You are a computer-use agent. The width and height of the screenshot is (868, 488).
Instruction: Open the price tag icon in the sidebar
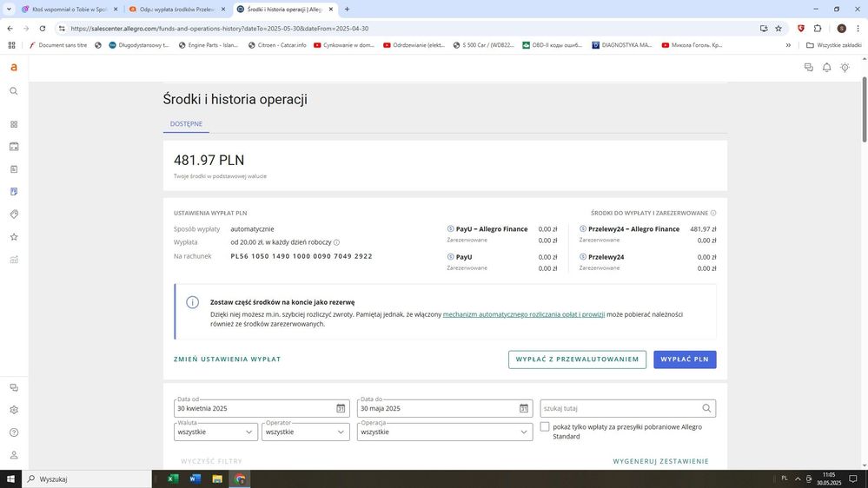pyautogui.click(x=14, y=214)
